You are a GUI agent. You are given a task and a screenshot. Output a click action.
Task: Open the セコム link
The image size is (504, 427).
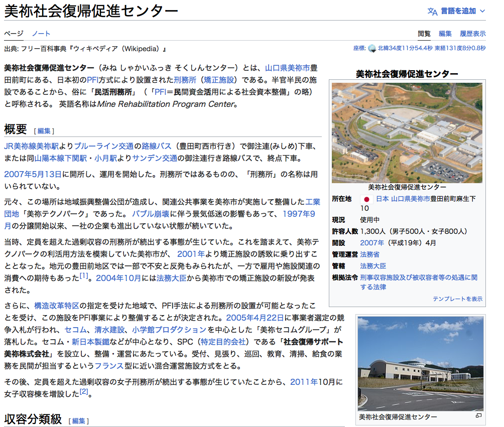point(75,330)
